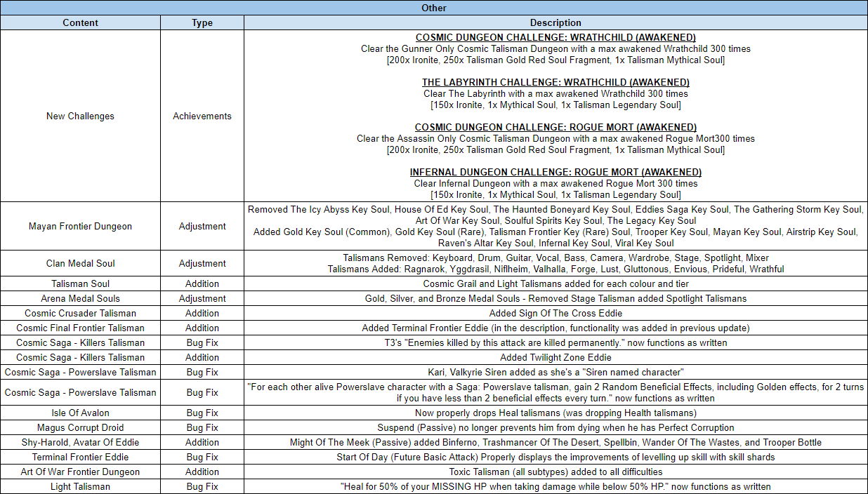Click the "Achievements" type cell
The width and height of the screenshot is (868, 494).
[202, 116]
